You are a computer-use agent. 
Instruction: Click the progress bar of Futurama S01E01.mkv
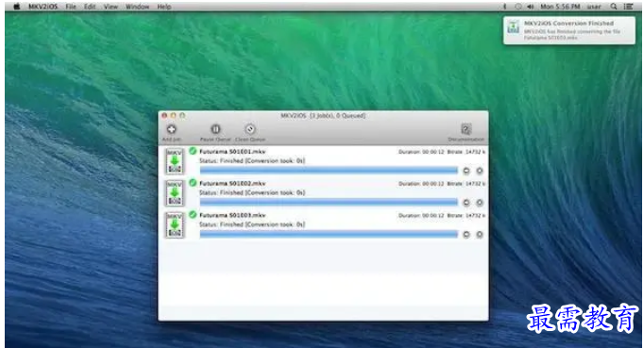(x=329, y=170)
